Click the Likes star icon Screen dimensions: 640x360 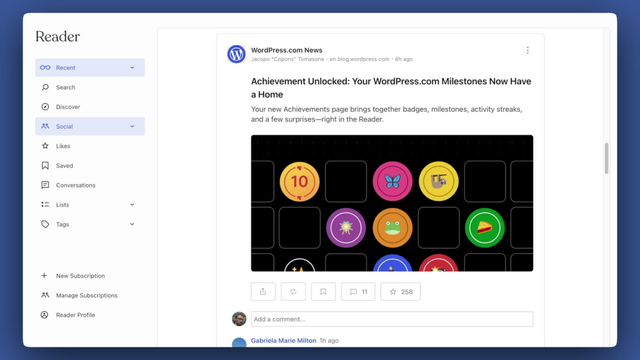pyautogui.click(x=45, y=146)
